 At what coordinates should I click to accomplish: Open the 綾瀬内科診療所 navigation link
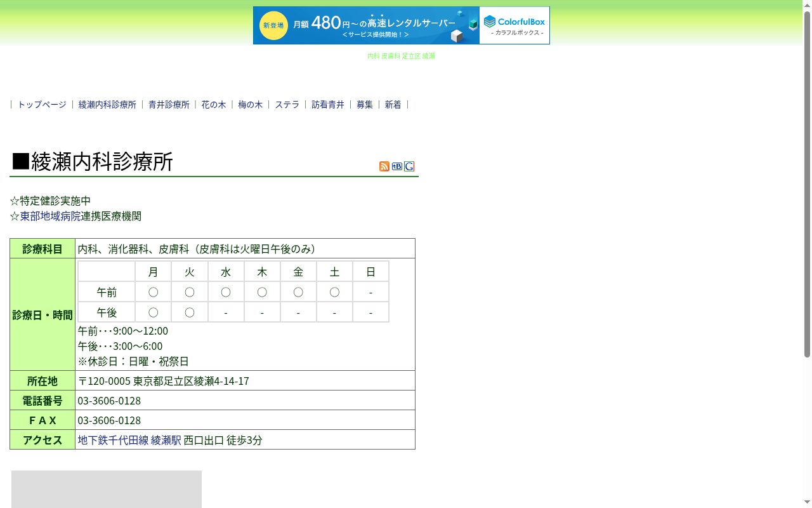(107, 105)
